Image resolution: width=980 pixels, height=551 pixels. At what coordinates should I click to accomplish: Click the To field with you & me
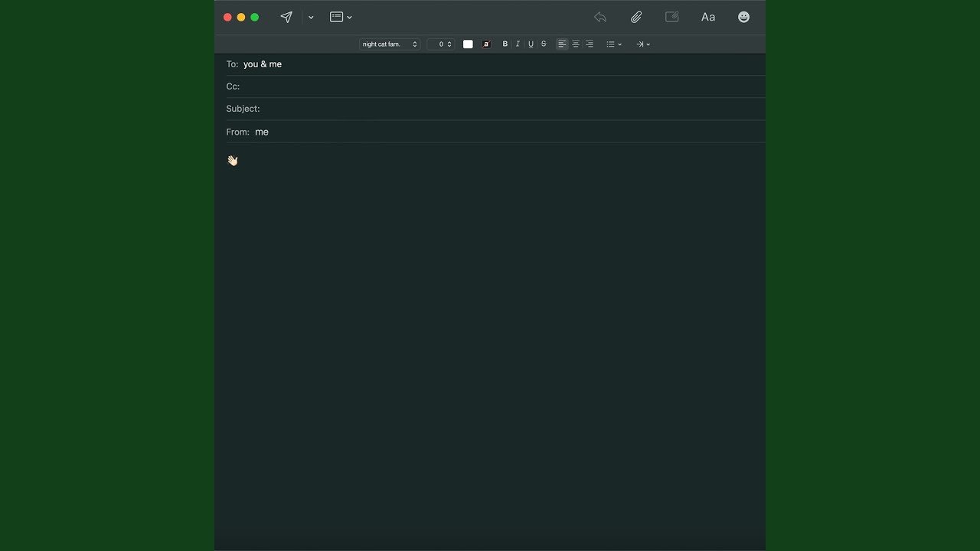click(490, 64)
